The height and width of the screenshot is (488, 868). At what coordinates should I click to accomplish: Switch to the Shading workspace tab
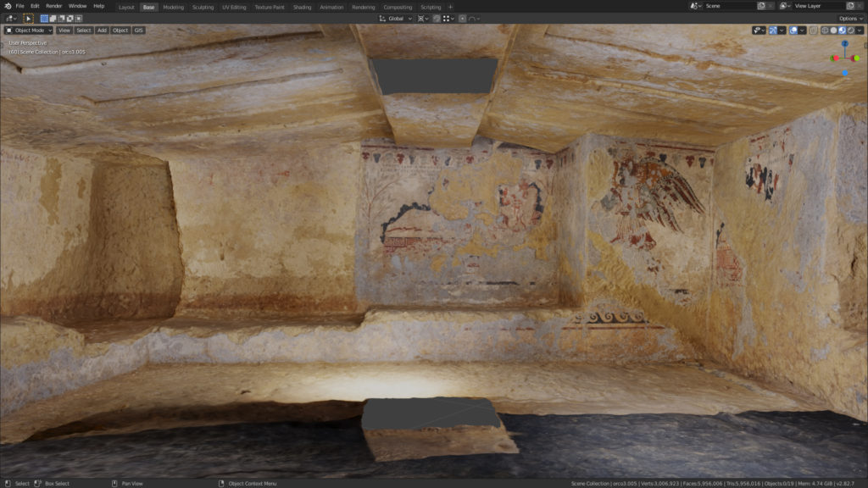[303, 7]
